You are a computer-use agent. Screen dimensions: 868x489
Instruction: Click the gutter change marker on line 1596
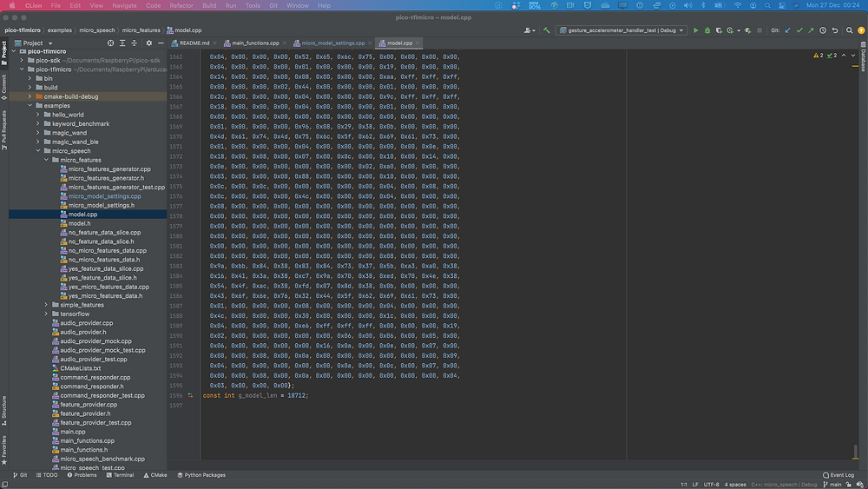[190, 395]
